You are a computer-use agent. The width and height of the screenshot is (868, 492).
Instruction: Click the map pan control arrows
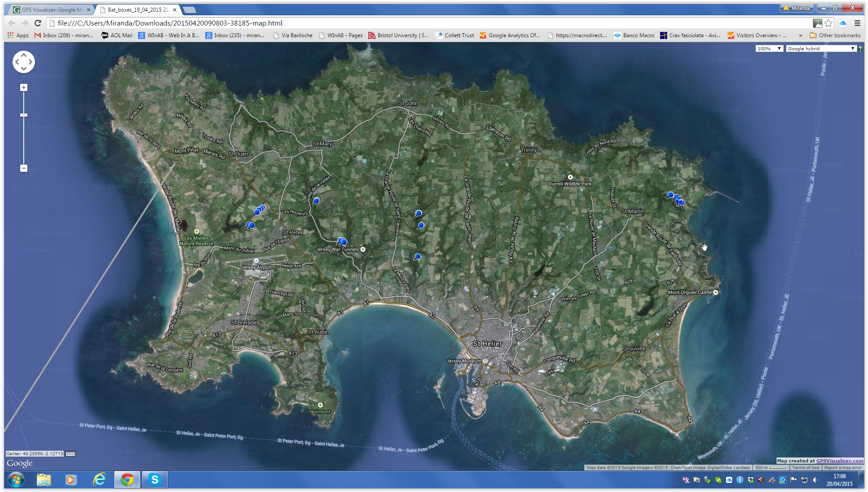point(24,62)
